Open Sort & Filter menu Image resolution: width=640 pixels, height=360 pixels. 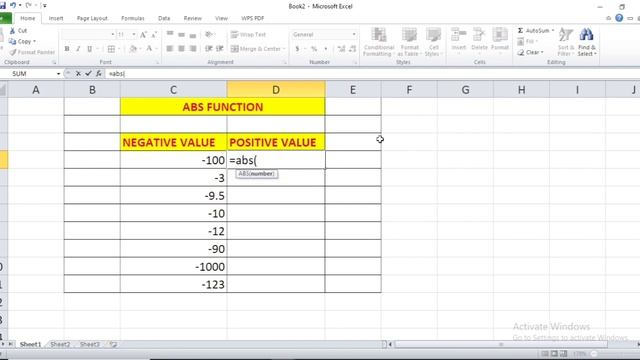565,42
